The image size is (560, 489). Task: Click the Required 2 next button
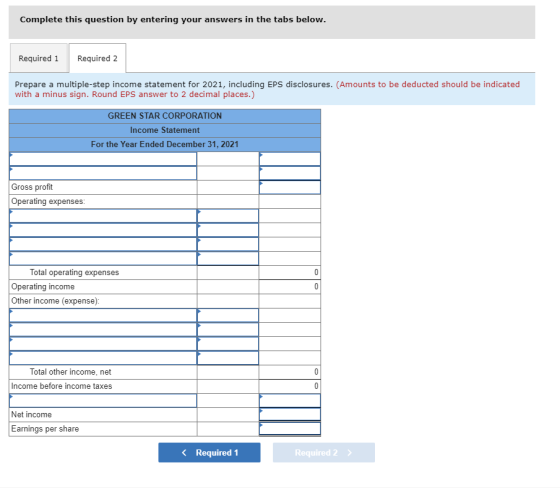coord(324,453)
